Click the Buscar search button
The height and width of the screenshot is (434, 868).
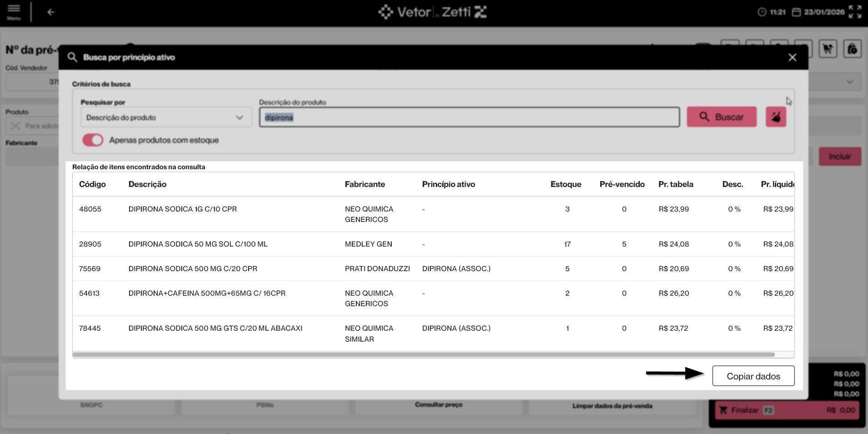(722, 117)
